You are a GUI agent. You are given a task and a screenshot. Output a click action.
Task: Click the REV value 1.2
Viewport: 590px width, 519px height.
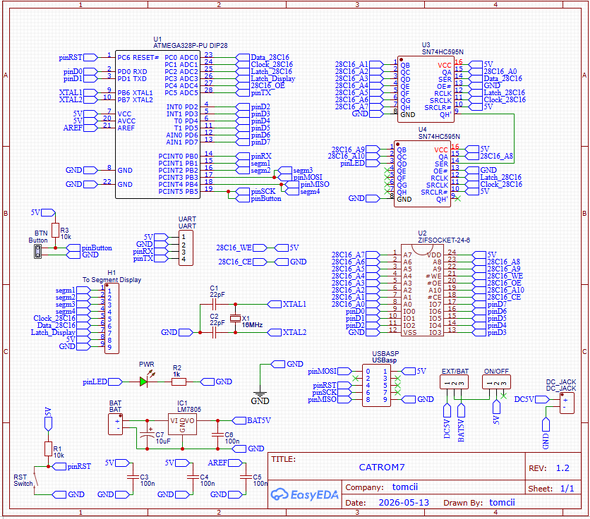563,468
